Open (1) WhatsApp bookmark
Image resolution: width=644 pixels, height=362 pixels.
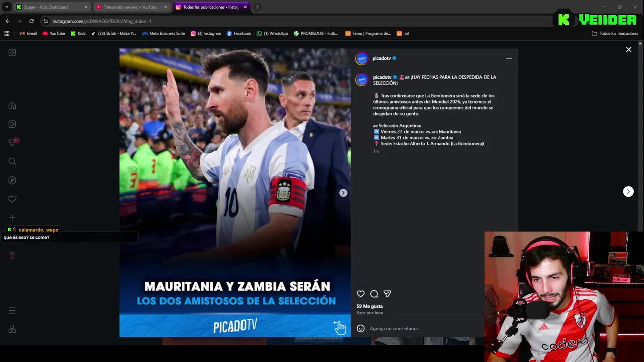pyautogui.click(x=272, y=33)
